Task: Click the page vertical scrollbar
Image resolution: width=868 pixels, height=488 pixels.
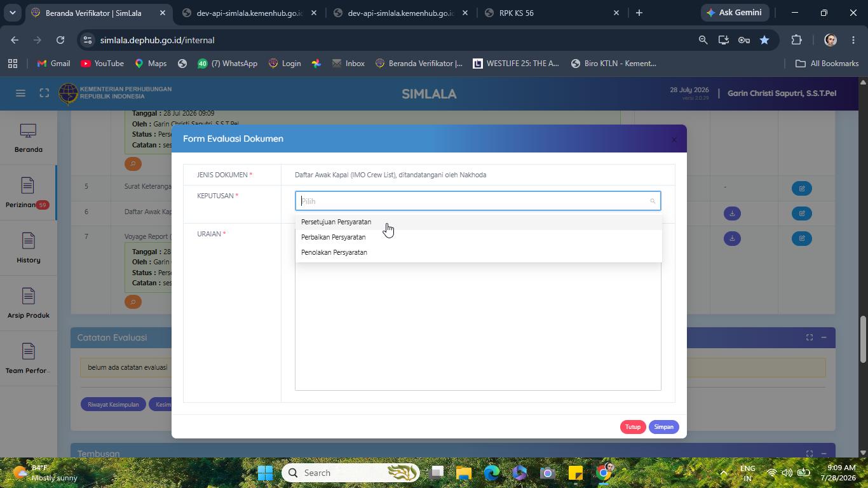Action: pos(863,339)
